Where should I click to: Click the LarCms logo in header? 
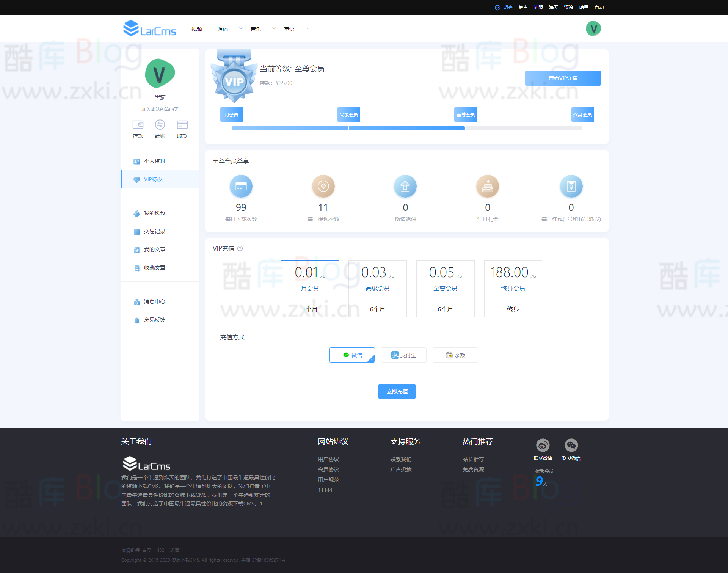149,29
